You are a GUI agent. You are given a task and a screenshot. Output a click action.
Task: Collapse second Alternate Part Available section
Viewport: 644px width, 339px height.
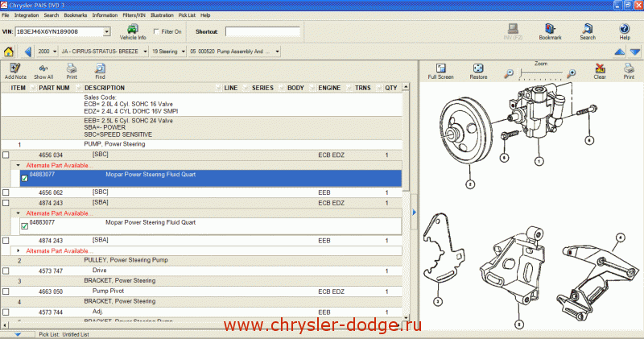[18, 213]
